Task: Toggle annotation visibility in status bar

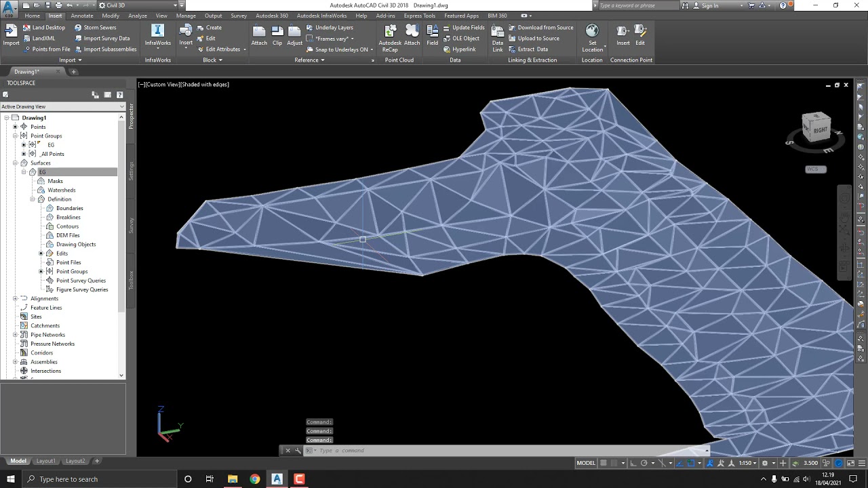Action: (721, 463)
